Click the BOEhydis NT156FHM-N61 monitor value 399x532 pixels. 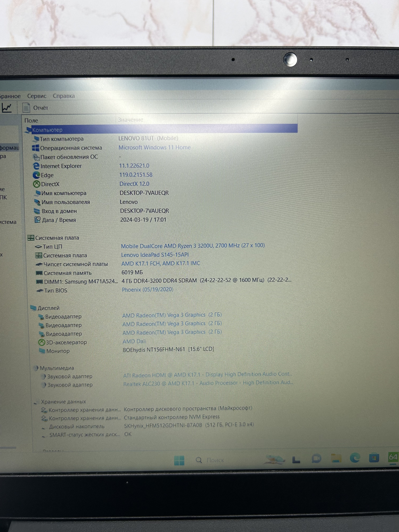(168, 349)
